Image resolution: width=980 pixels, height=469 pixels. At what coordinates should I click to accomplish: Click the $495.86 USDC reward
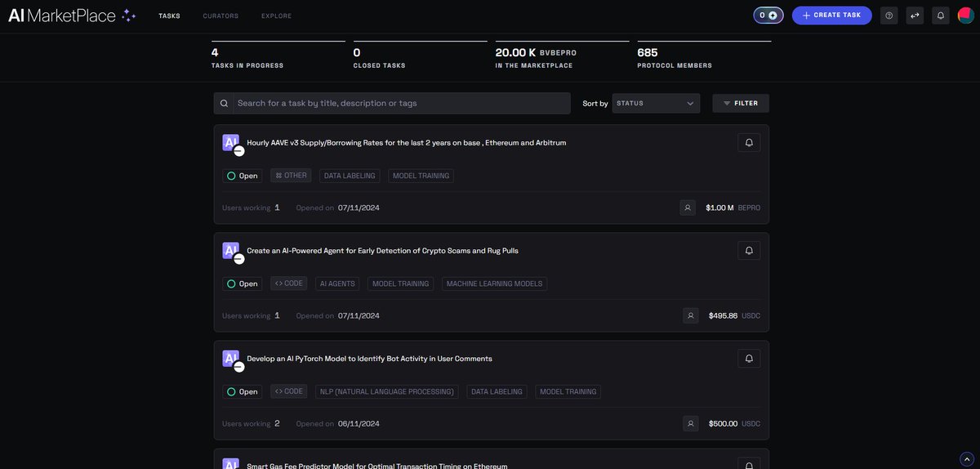coord(734,315)
